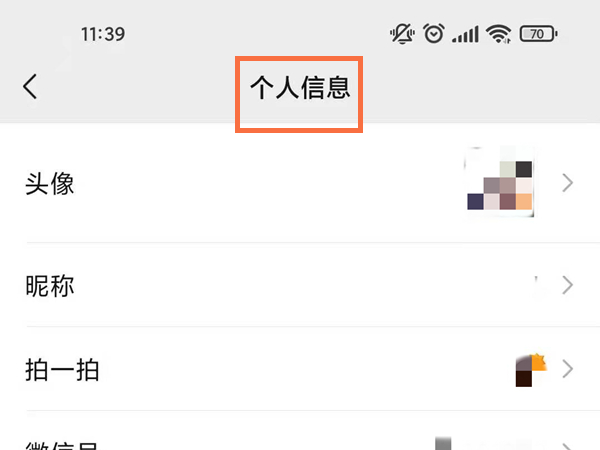Open the 拍一拍 setting

300,369
